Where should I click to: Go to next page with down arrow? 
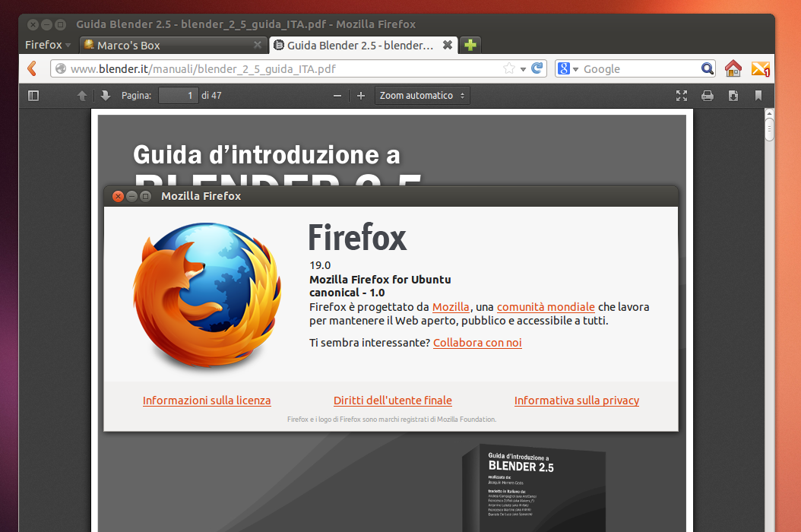[105, 96]
